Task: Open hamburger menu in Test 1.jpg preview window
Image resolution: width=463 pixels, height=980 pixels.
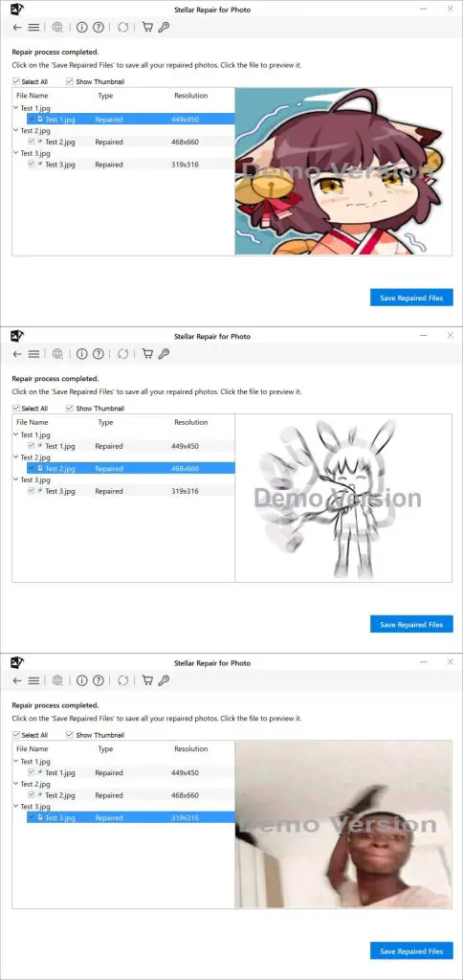Action: (x=33, y=28)
